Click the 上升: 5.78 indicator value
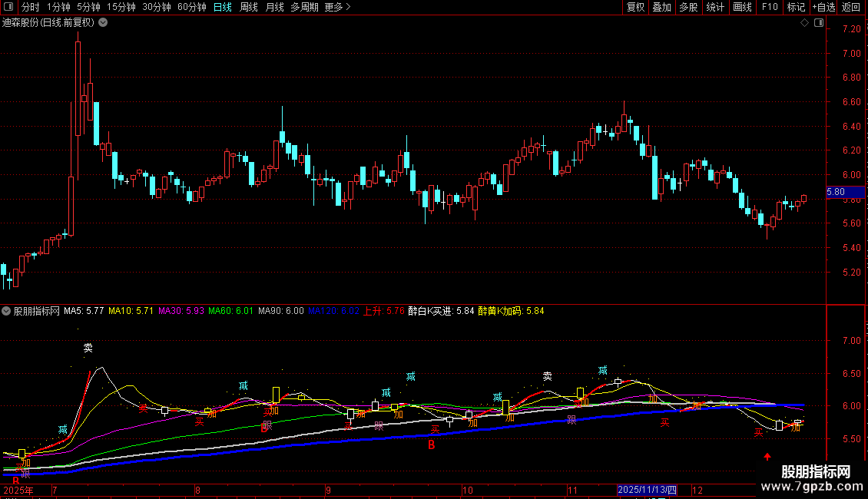 [383, 311]
